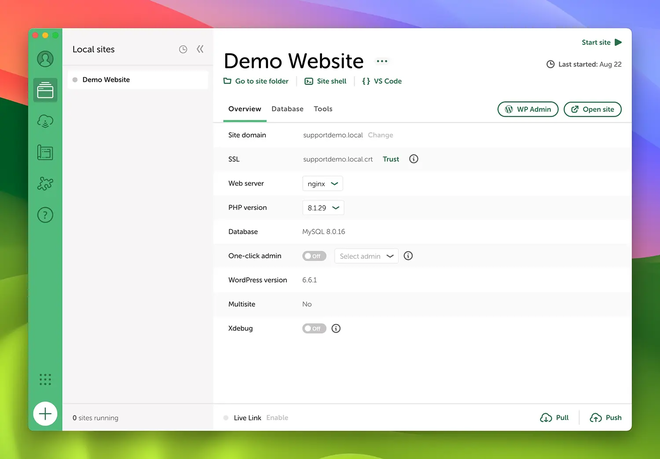Click 0 sites running status text
This screenshot has height=459, width=660.
tap(95, 418)
